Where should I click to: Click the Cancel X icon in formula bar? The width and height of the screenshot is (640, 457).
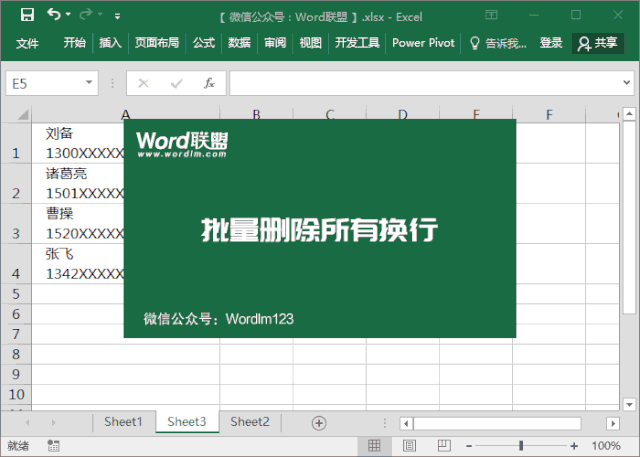pos(143,83)
